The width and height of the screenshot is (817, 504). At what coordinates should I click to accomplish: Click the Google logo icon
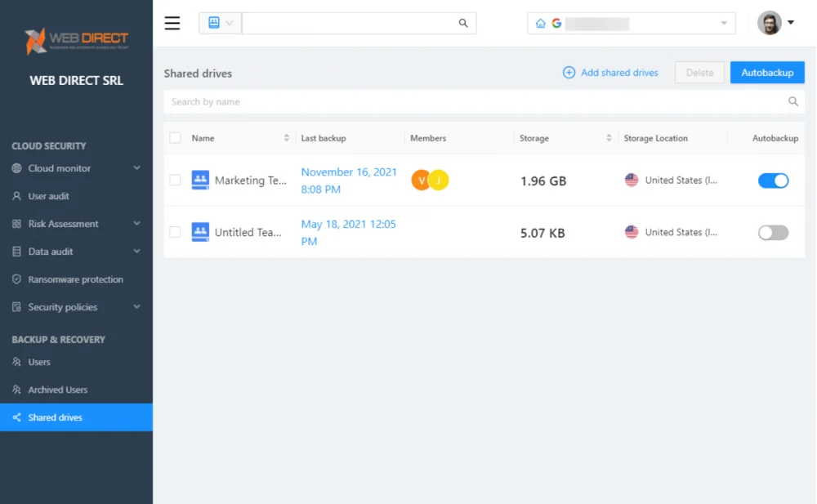pyautogui.click(x=556, y=24)
